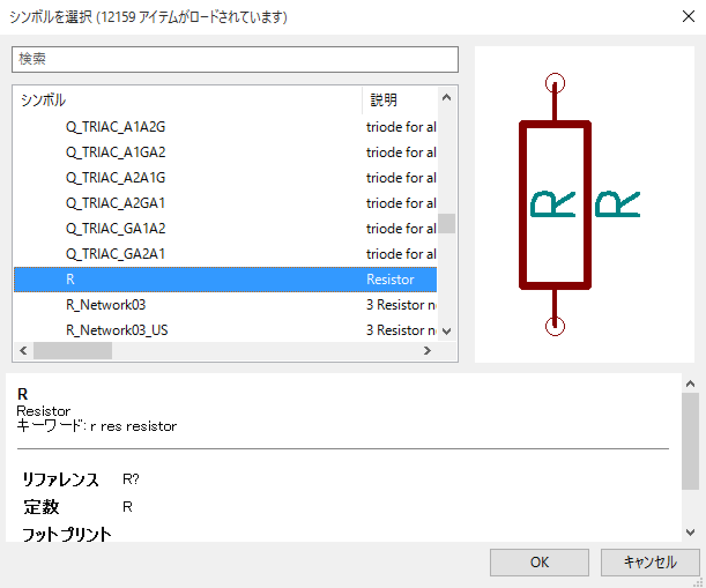706x588 pixels.
Task: Click the details pane scroll up arrow
Action: (x=690, y=384)
